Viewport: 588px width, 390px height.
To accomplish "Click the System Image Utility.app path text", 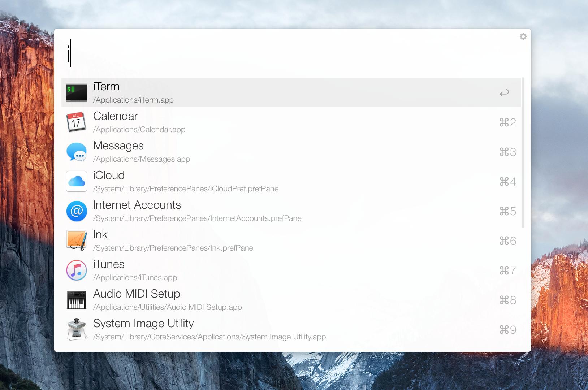I will tap(209, 337).
